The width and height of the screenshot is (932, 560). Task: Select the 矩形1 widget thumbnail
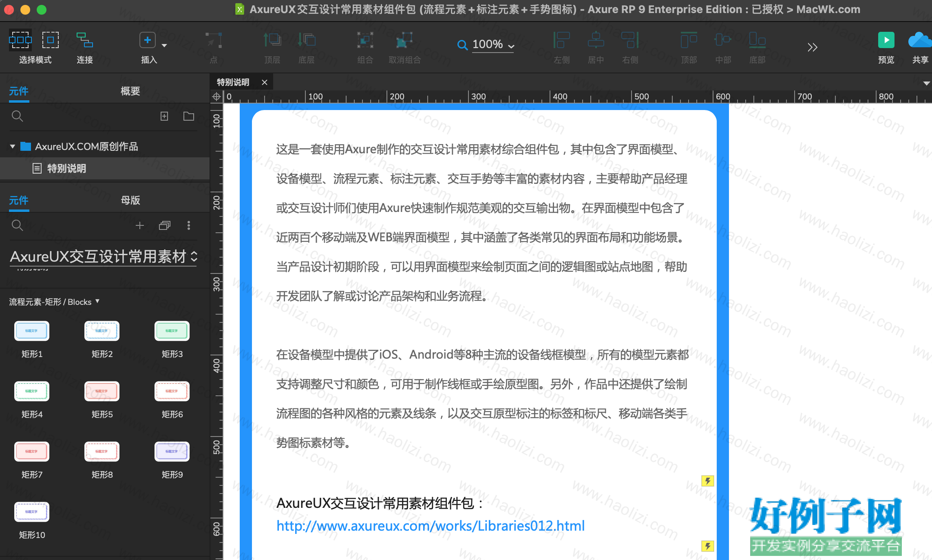click(32, 331)
